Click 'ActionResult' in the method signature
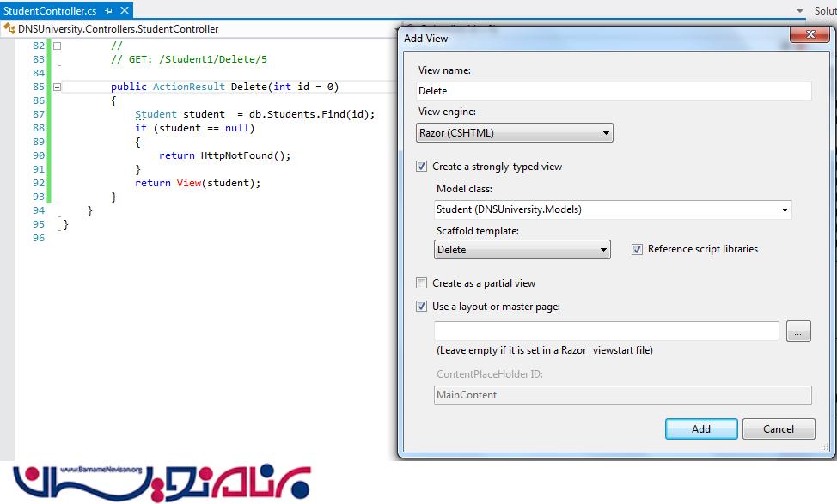The height and width of the screenshot is (504, 837). coord(189,87)
